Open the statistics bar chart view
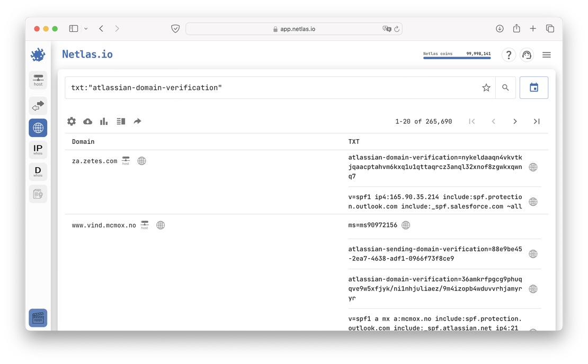Image resolution: width=588 pixels, height=364 pixels. (103, 121)
